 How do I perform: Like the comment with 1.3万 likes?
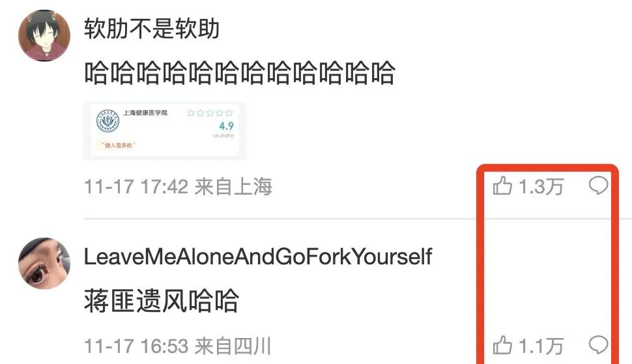pyautogui.click(x=502, y=186)
